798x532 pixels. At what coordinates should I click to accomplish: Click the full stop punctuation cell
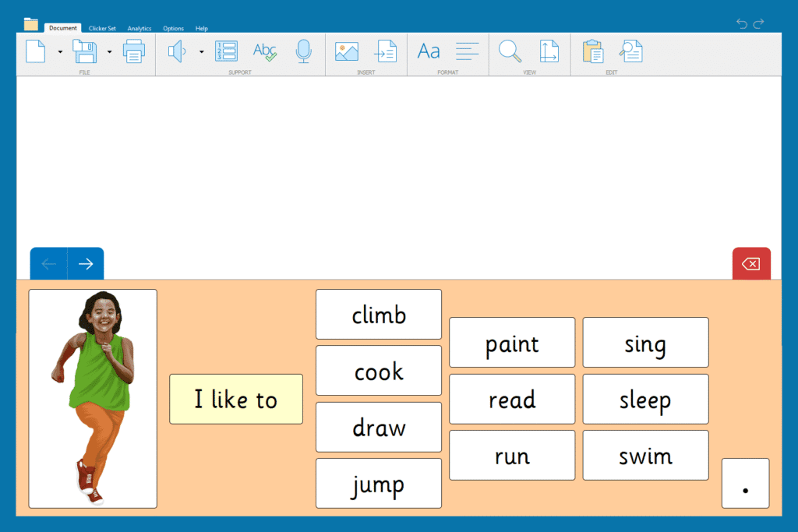pyautogui.click(x=746, y=483)
